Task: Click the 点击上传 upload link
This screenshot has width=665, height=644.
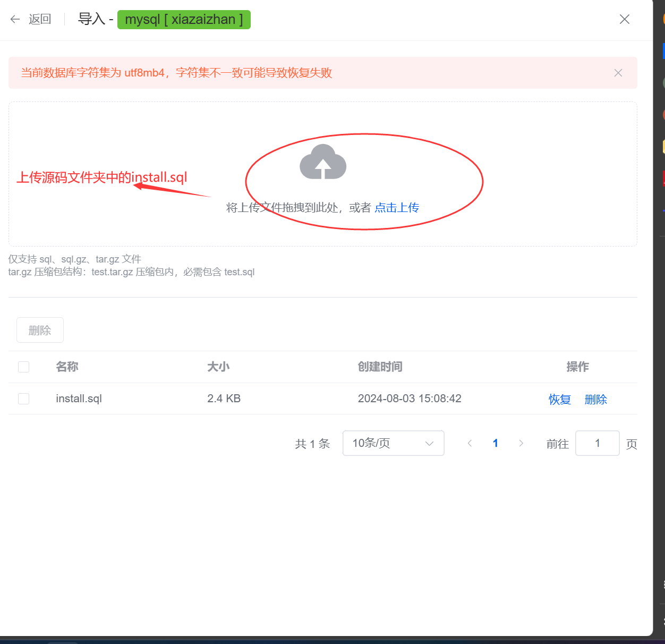Action: click(x=397, y=208)
